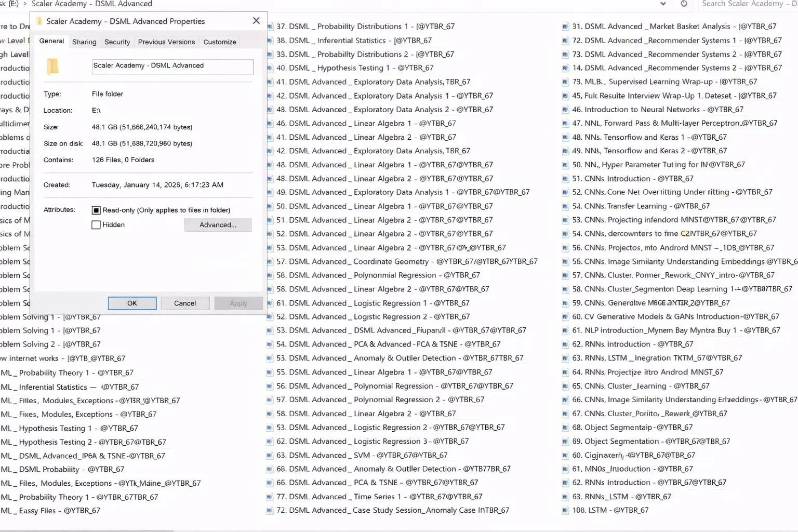
Task: Click the icon for 108. LSTM file
Action: click(x=565, y=511)
